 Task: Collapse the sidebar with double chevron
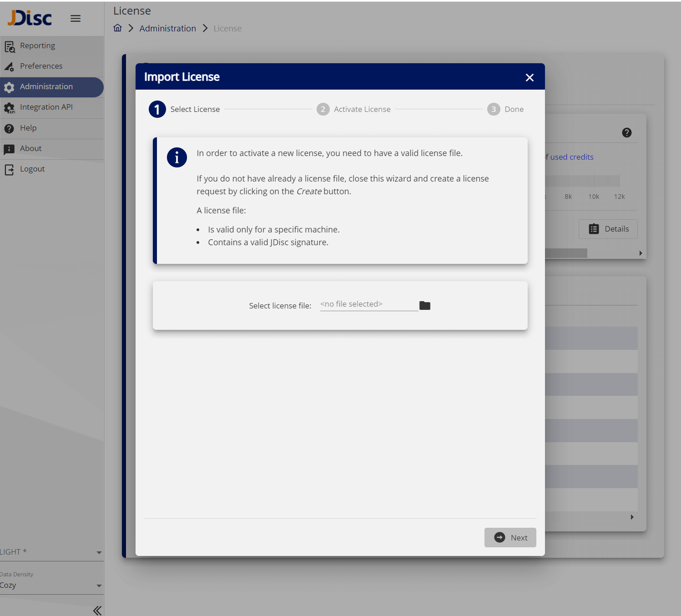97,610
